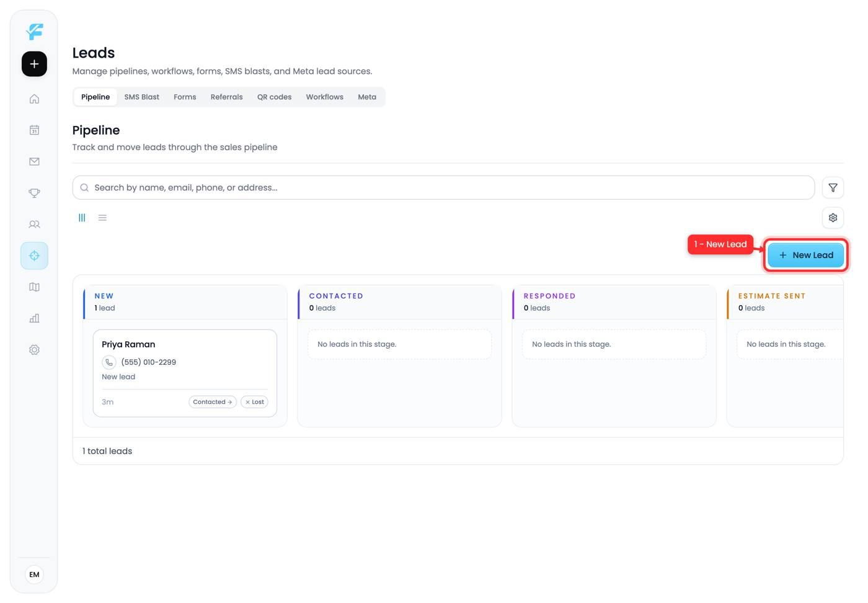Open the map icon in sidebar
The width and height of the screenshot is (868, 603).
point(34,287)
